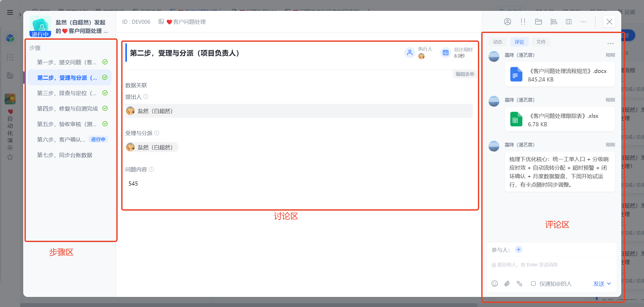Click the 客户问题处理 form name in header

click(x=189, y=22)
